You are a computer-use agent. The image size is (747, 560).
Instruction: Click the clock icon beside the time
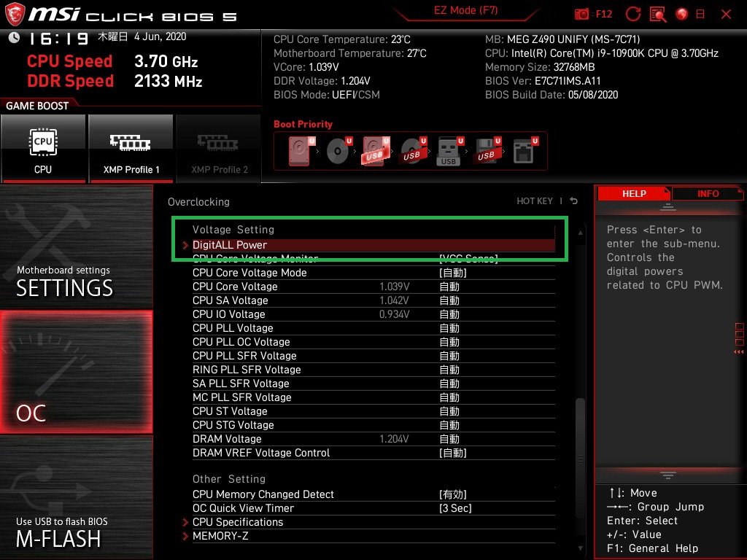click(x=15, y=38)
